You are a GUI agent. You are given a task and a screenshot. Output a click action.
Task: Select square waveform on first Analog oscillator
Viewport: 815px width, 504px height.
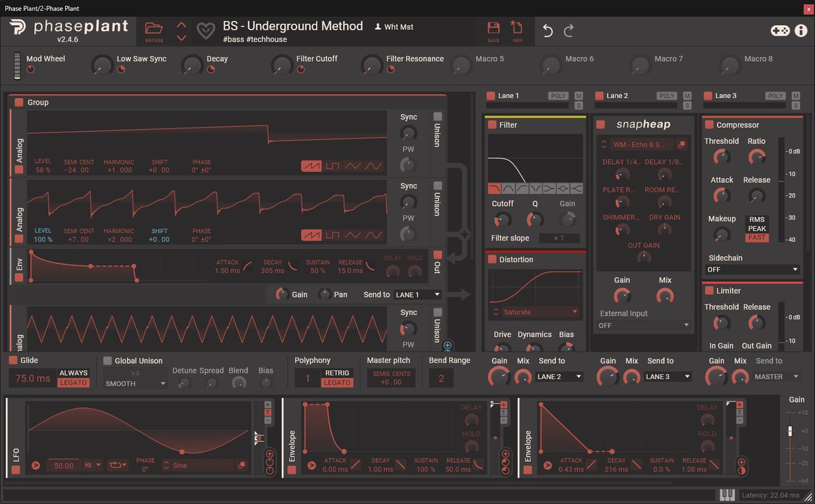(332, 166)
